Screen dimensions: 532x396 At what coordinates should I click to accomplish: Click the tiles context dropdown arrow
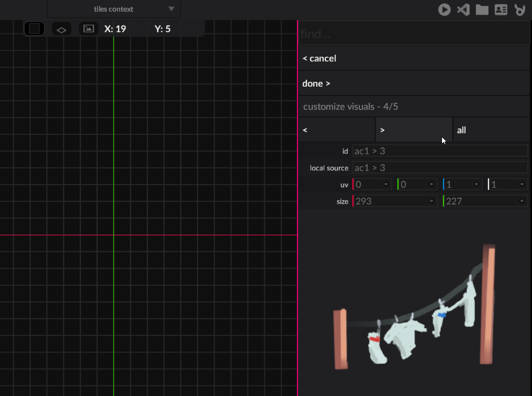(171, 9)
